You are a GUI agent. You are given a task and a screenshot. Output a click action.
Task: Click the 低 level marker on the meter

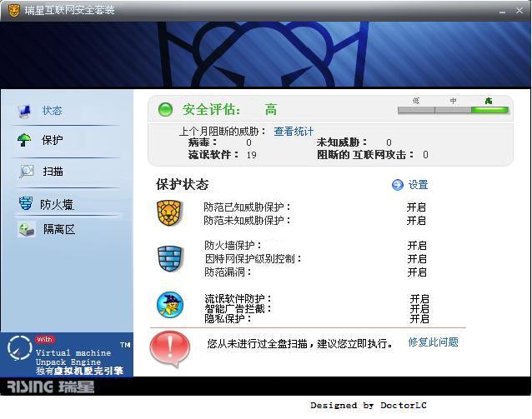416,101
